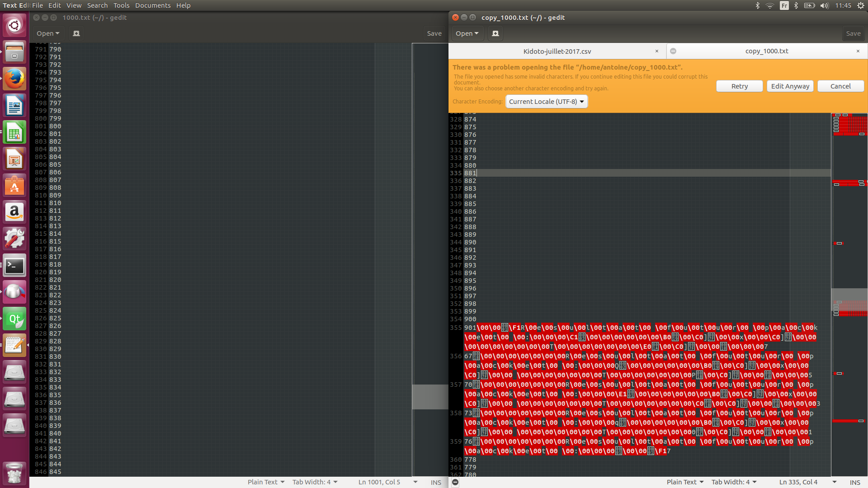Open Qt Creator from the launcher
The image size is (868, 488).
14,319
